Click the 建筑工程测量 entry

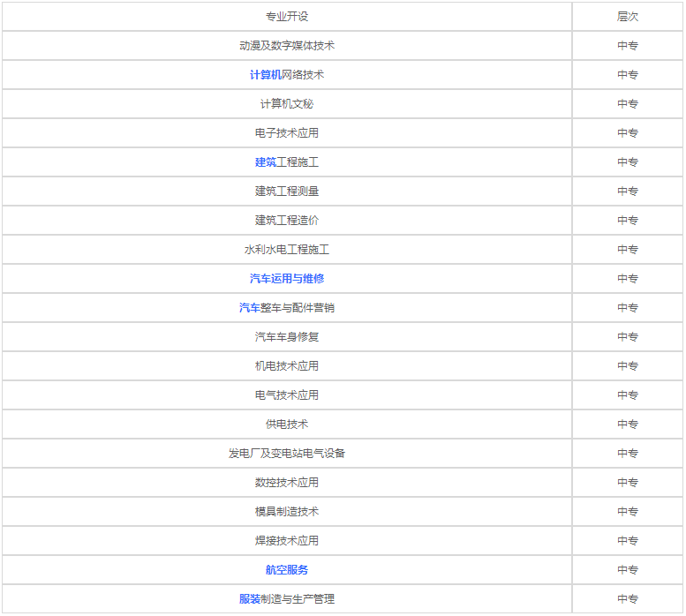(x=287, y=192)
